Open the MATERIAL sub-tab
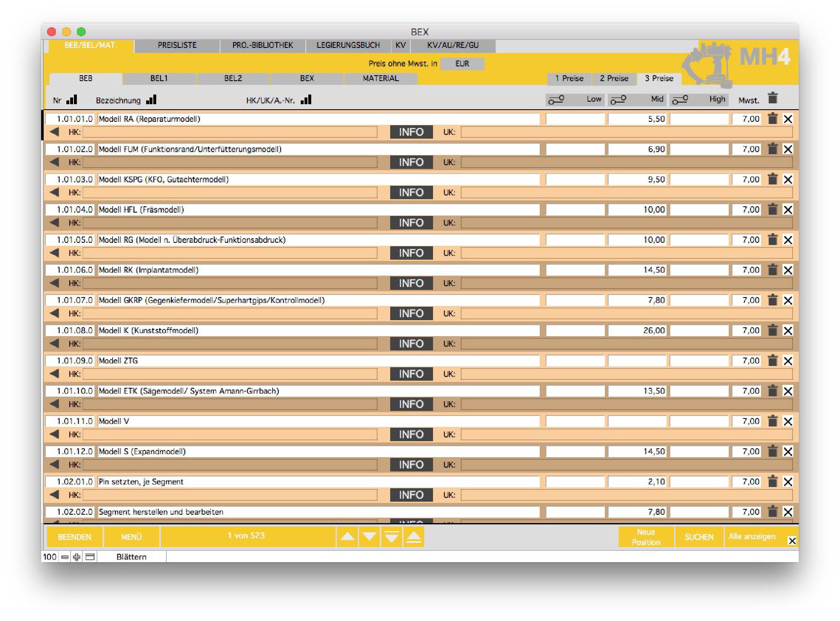This screenshot has height=621, width=840. click(381, 79)
